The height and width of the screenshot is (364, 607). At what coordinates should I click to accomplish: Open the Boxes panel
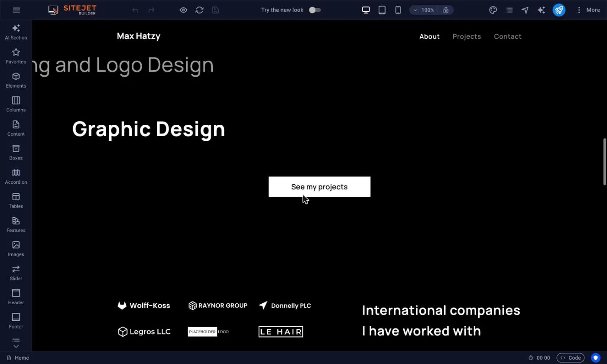coord(16,153)
